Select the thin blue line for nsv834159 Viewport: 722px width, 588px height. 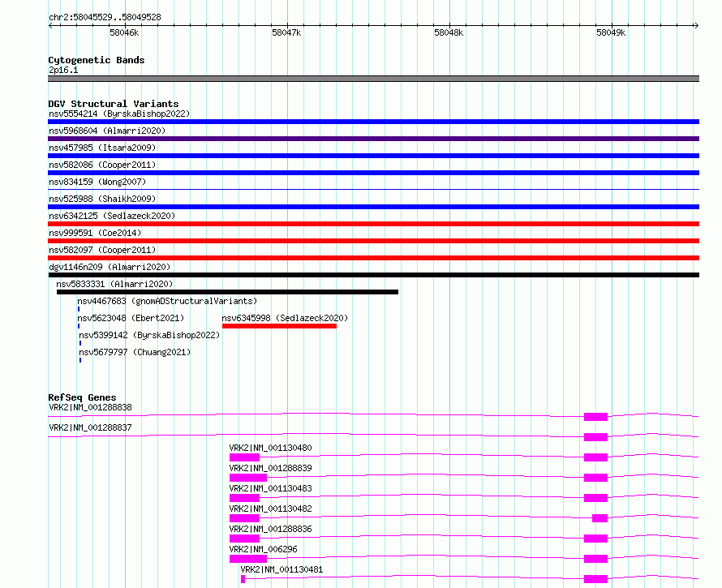373,189
